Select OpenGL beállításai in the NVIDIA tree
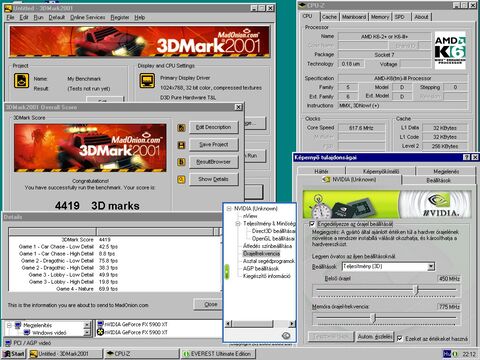Image resolution: width=480 pixels, height=360 pixels. tap(273, 238)
